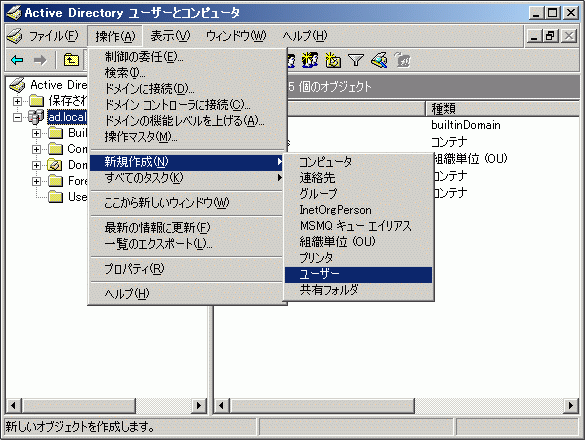
Task: Select MSMQ キュー エイリアス
Action: pos(359,226)
